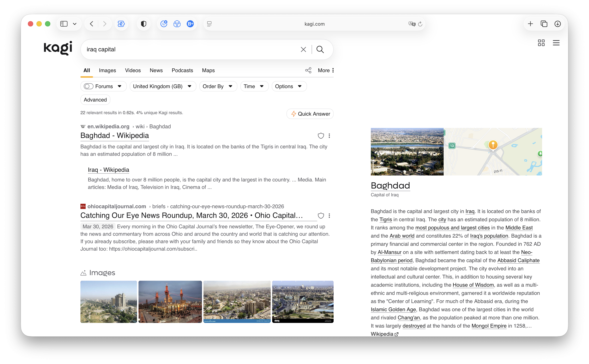
Task: Open the Iraq - Wikipedia sub-result
Action: [x=109, y=170]
